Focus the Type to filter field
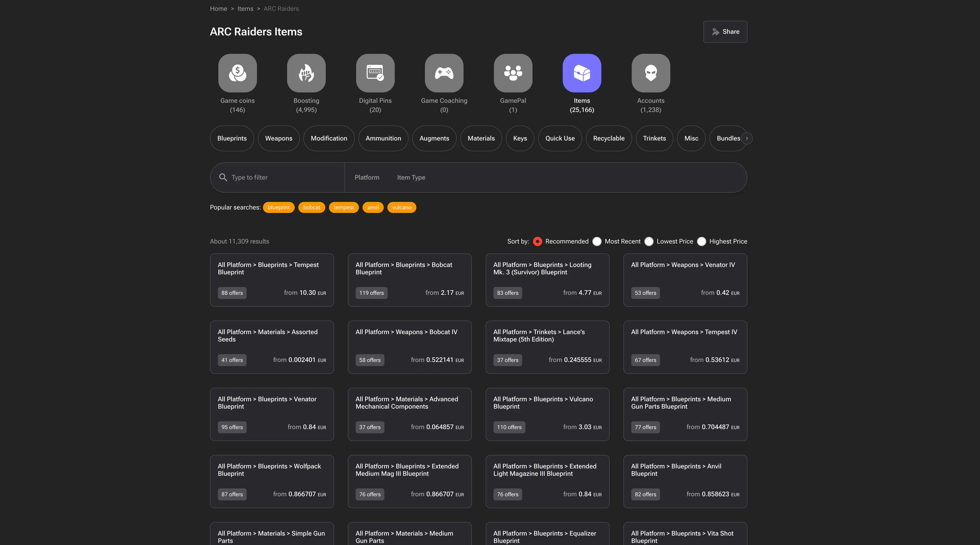This screenshot has height=545, width=980. tap(285, 177)
